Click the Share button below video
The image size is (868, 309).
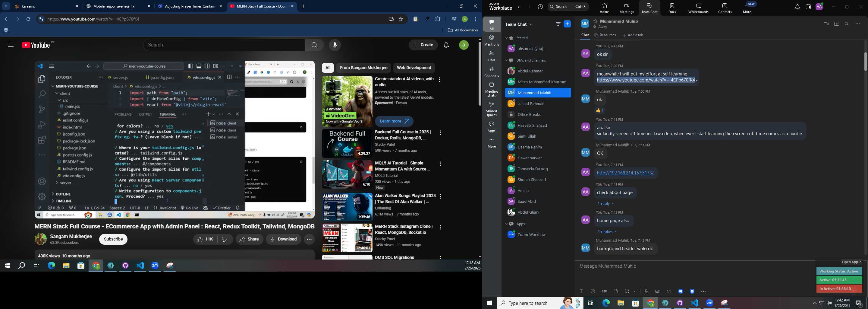point(249,239)
